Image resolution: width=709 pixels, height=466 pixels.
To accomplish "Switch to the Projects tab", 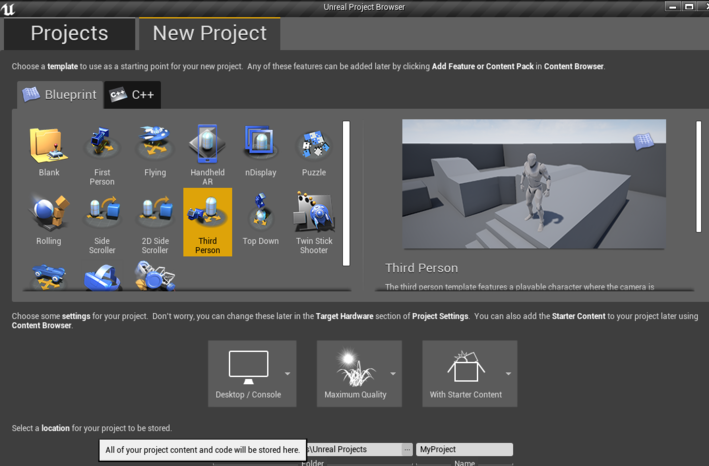I will click(x=69, y=33).
